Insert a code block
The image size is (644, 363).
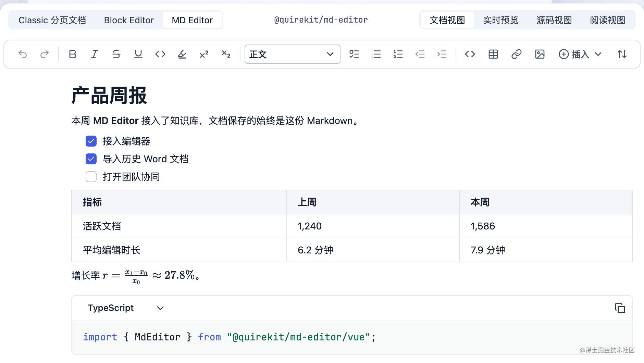(470, 54)
